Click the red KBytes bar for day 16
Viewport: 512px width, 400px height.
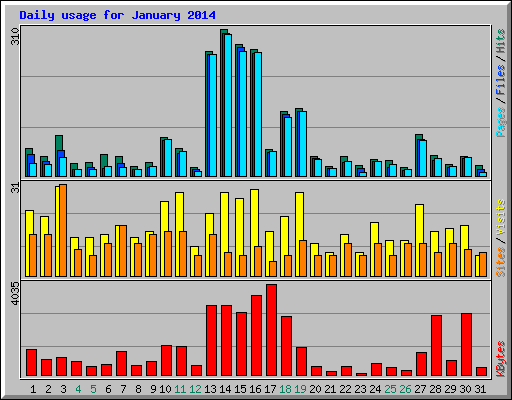pos(256,336)
